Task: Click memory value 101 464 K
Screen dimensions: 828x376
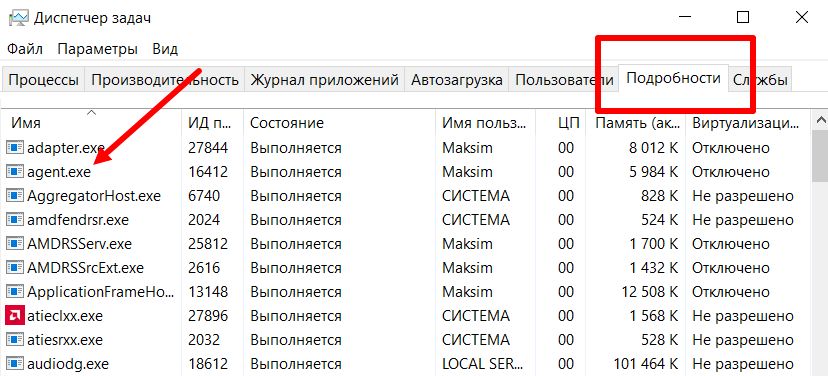Action: (x=646, y=364)
